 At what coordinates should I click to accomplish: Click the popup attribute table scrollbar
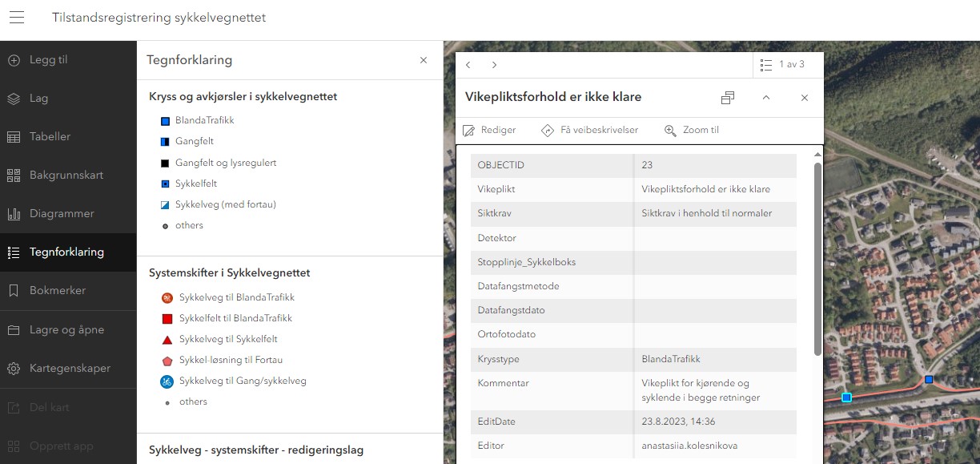click(817, 256)
